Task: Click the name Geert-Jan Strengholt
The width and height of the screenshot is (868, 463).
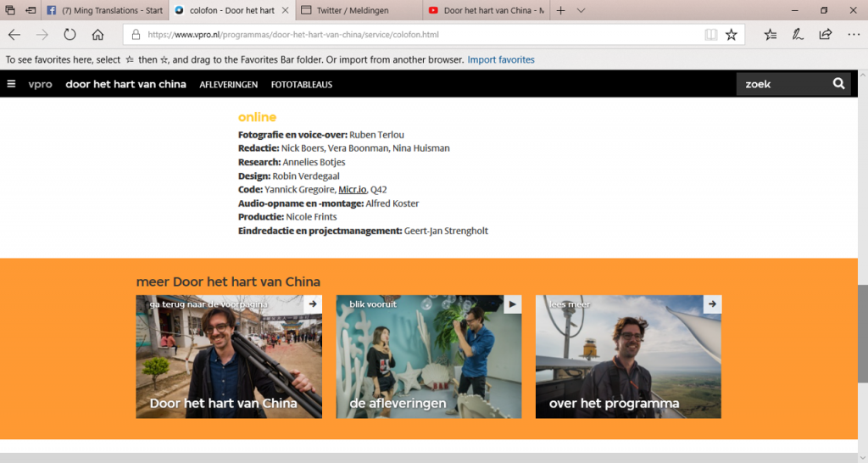Action: 446,231
